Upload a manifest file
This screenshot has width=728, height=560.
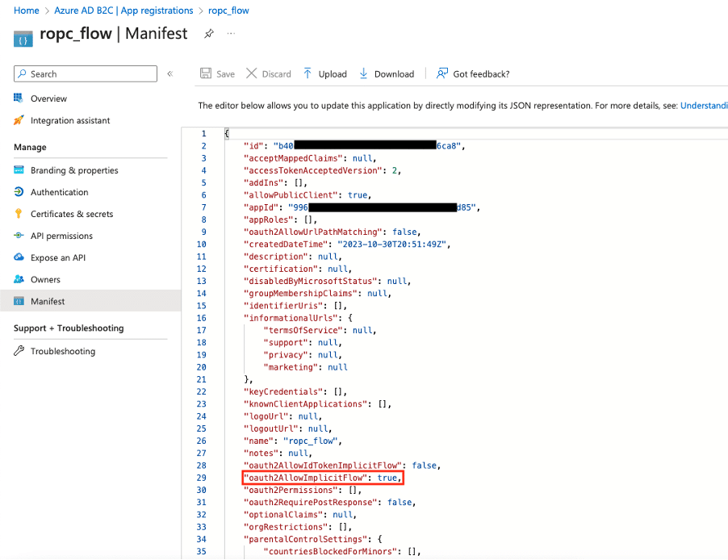325,73
